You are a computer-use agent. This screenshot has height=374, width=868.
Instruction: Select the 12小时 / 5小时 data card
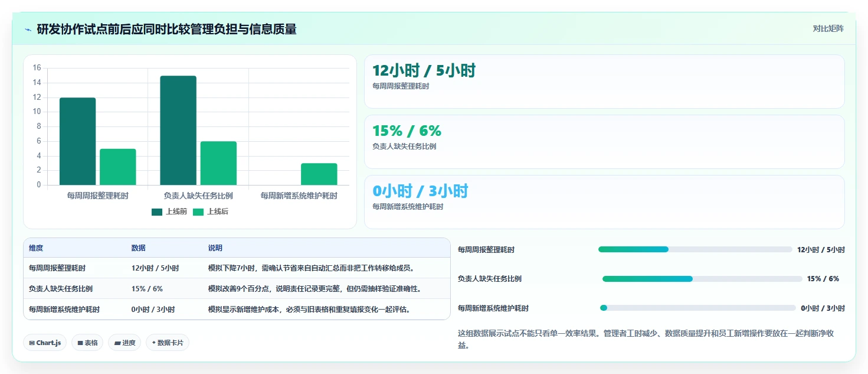[x=604, y=82]
